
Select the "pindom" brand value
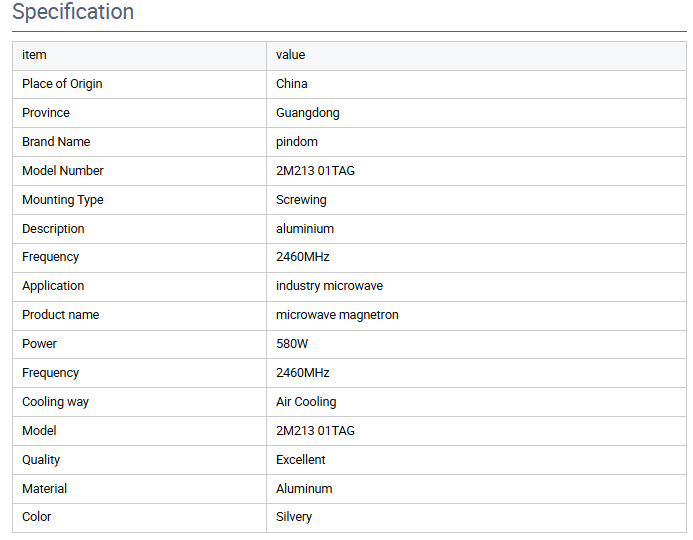tap(297, 142)
